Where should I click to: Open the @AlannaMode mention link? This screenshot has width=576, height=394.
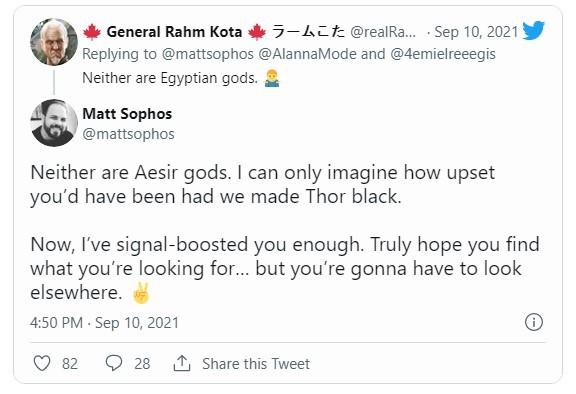307,54
